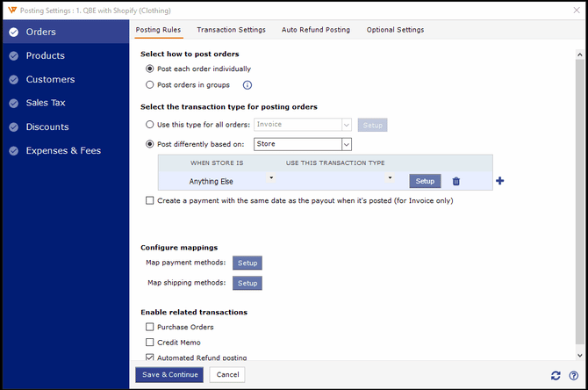Enable the Purchase Orders checkbox

(x=150, y=328)
